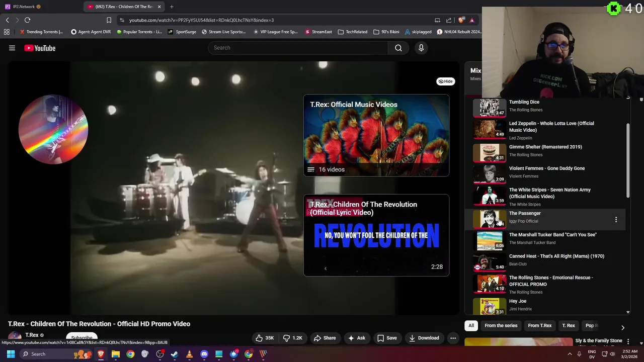Play The White Stripes Seven Nation Army

coord(546,196)
